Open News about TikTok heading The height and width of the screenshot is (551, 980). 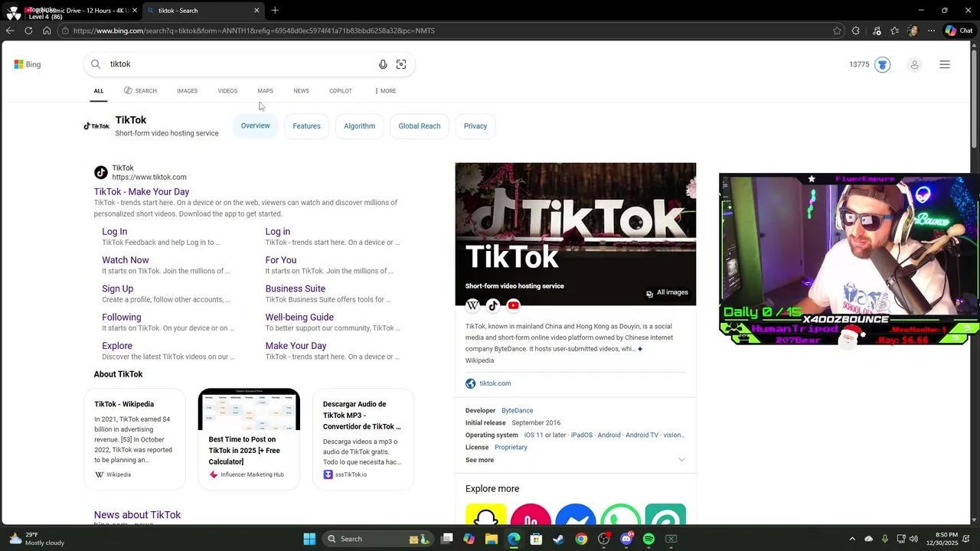pyautogui.click(x=137, y=515)
